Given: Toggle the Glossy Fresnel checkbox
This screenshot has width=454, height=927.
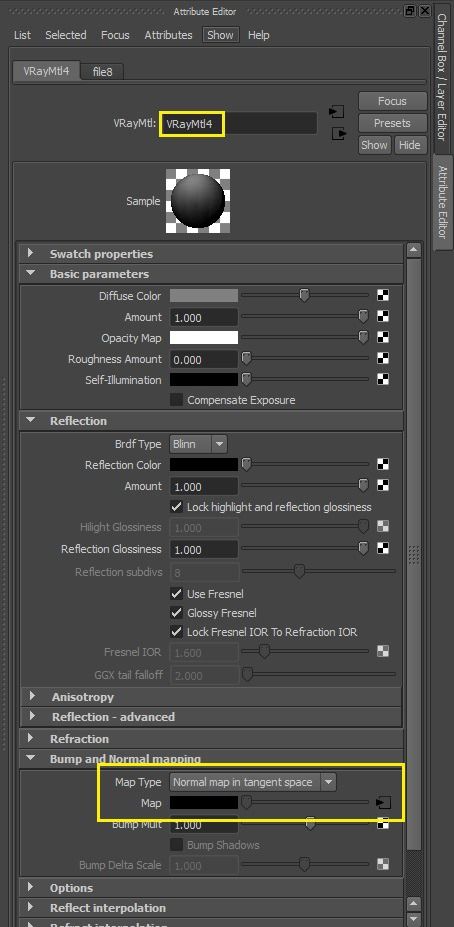Looking at the screenshot, I should 176,613.
